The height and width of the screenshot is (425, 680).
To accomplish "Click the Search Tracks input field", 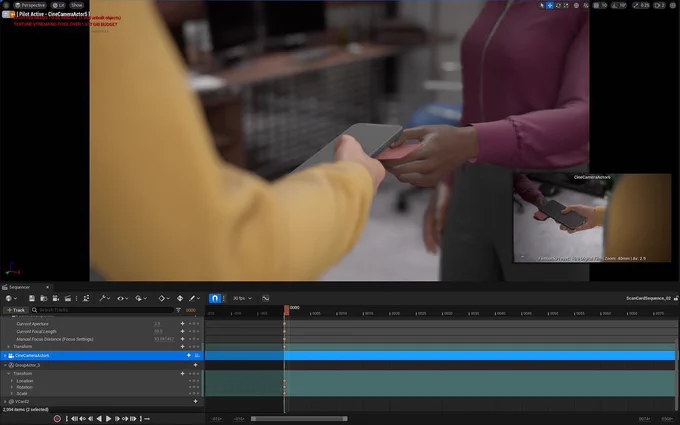I will click(102, 310).
